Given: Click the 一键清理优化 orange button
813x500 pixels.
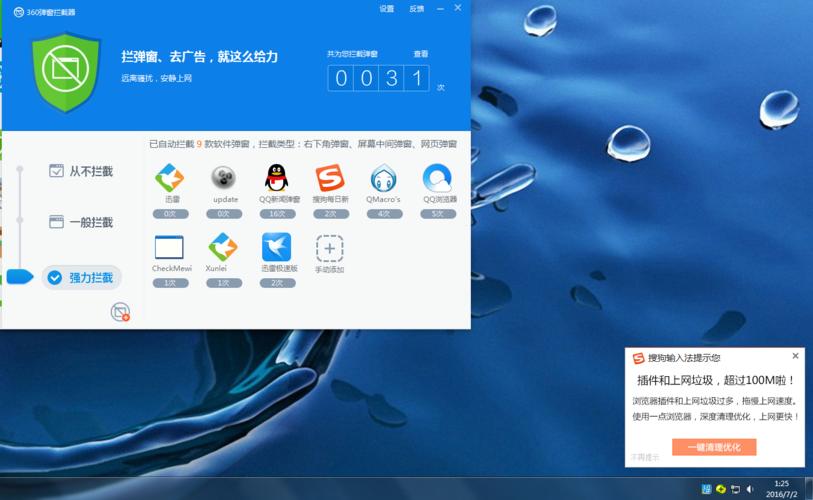Looking at the screenshot, I should point(714,447).
